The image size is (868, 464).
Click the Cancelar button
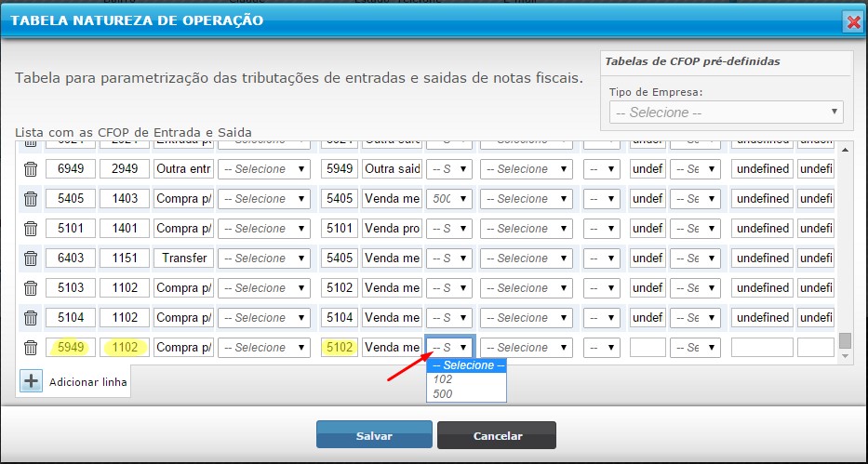pos(497,435)
